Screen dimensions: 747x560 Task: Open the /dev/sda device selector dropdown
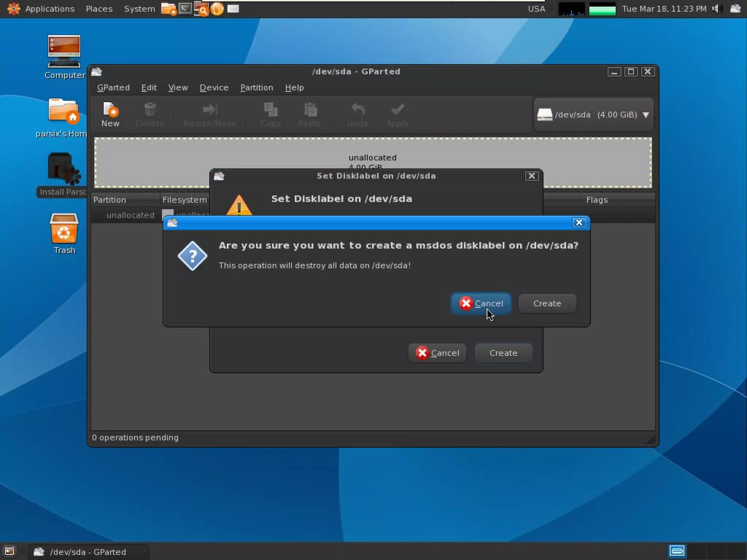pos(593,114)
